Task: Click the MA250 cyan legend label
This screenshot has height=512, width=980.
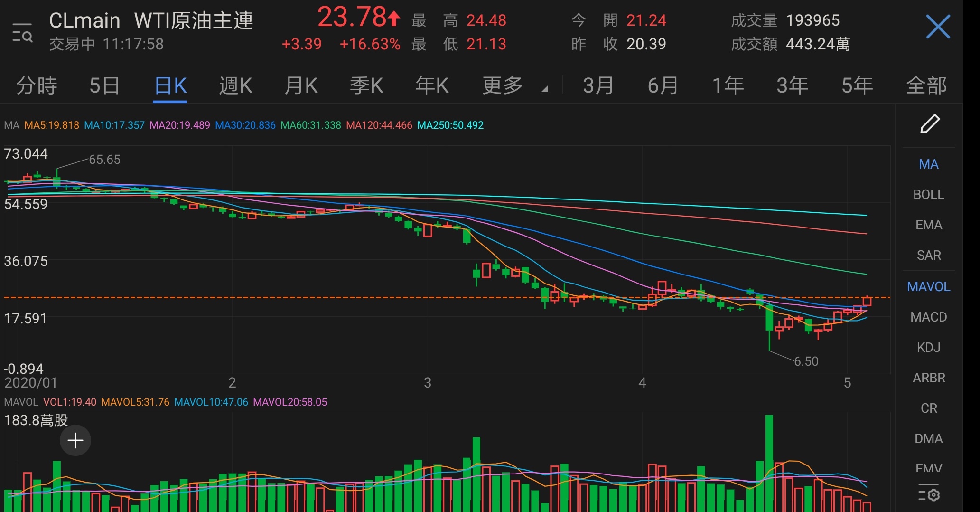Action: [x=450, y=125]
